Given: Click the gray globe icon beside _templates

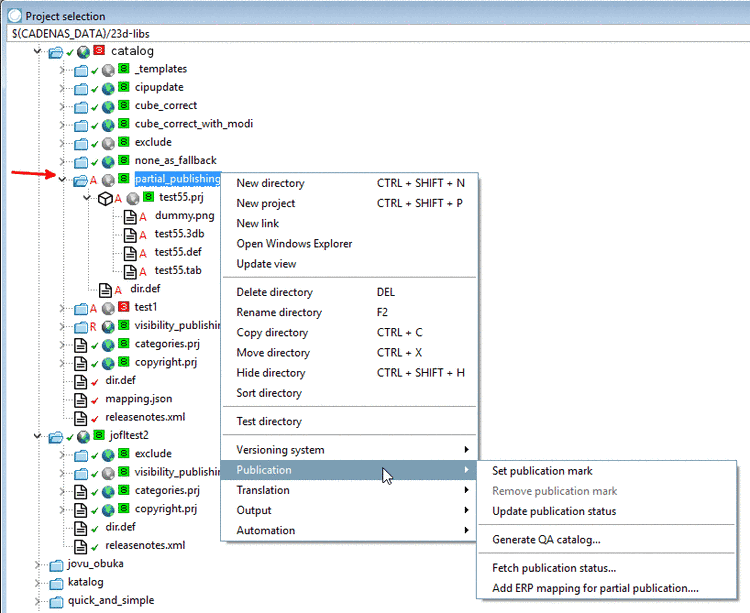Looking at the screenshot, I should 109,70.
